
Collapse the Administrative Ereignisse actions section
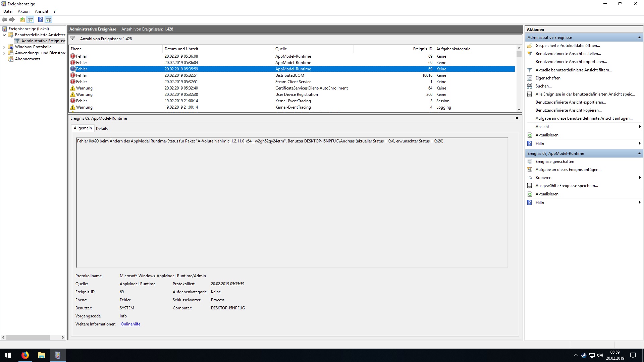(x=639, y=38)
